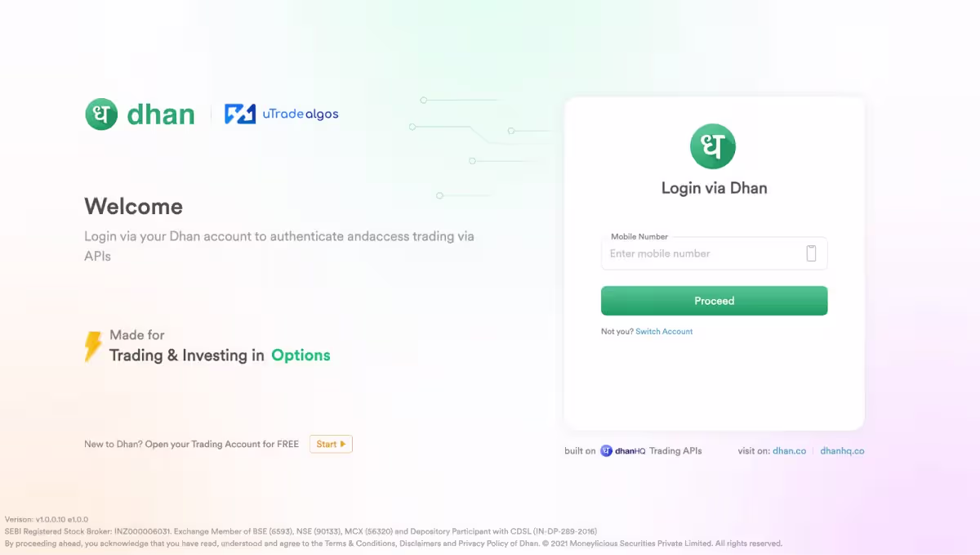Click Start to open a trading account
The width and height of the screenshot is (980, 555).
(331, 444)
